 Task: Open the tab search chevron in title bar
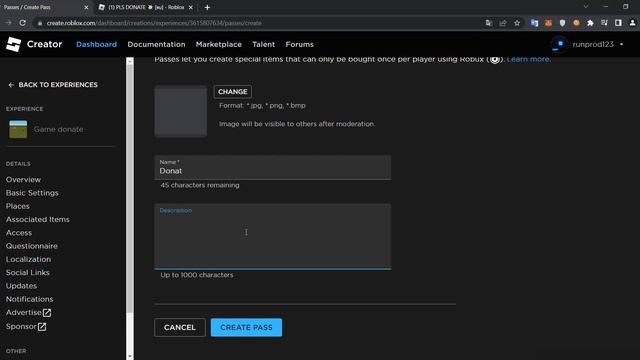(586, 7)
